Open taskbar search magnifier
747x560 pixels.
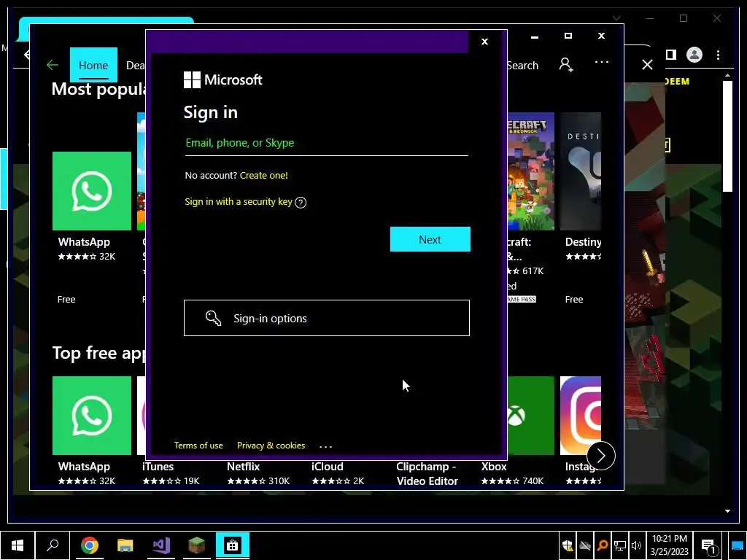[53, 545]
